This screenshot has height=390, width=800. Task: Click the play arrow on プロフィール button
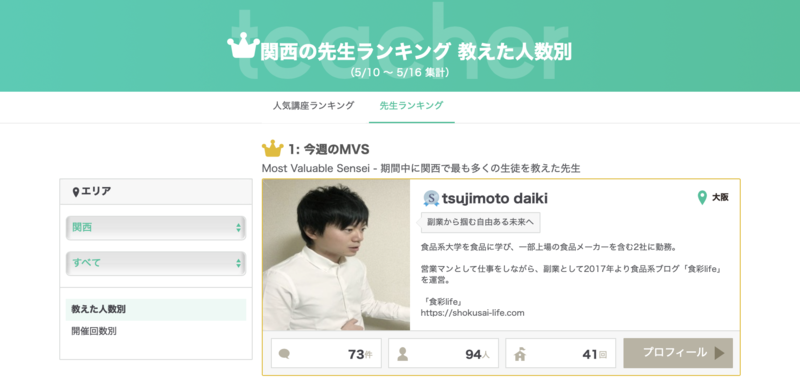point(719,353)
